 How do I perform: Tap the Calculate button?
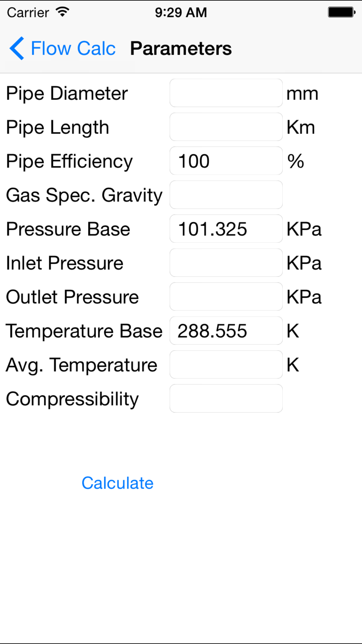pyautogui.click(x=117, y=483)
